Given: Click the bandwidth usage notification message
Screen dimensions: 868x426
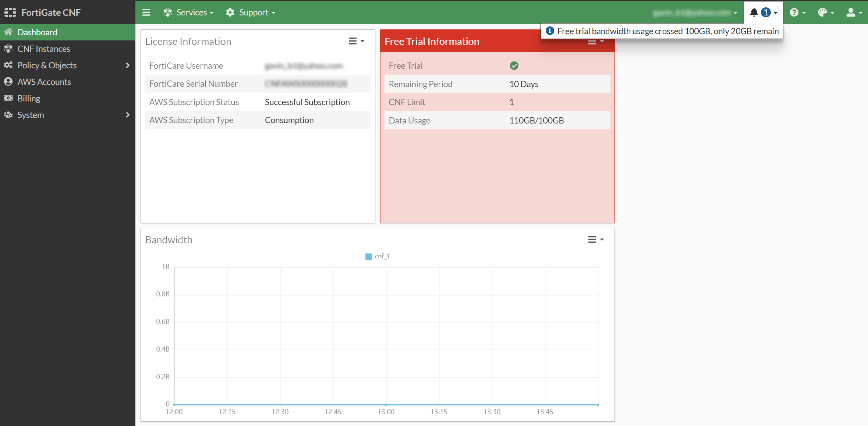Looking at the screenshot, I should pos(667,31).
